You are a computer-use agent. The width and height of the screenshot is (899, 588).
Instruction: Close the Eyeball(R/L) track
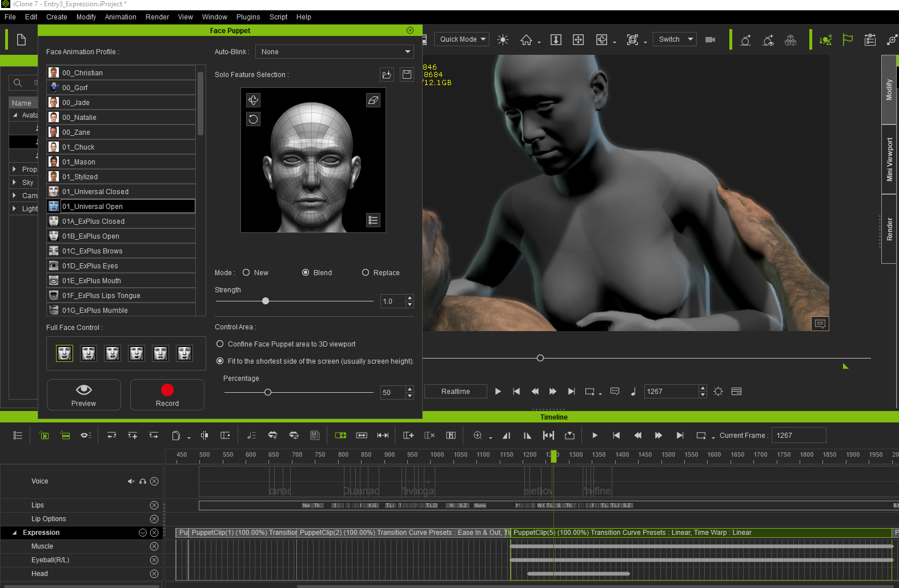pyautogui.click(x=154, y=560)
